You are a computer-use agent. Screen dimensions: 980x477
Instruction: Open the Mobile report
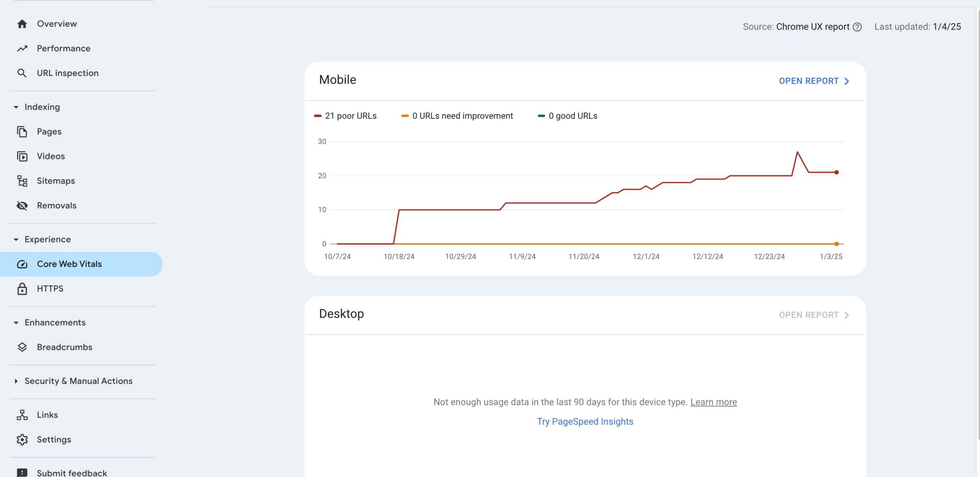pyautogui.click(x=814, y=81)
